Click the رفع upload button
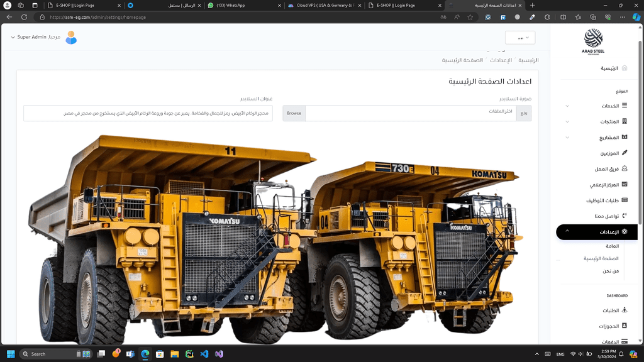Screen dimensions: 644x362 pyautogui.click(x=524, y=113)
